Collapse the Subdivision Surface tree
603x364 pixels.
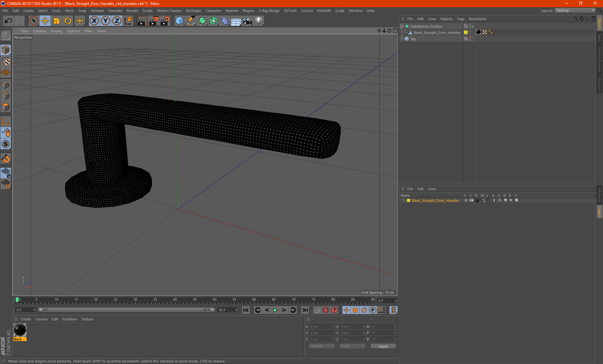402,26
